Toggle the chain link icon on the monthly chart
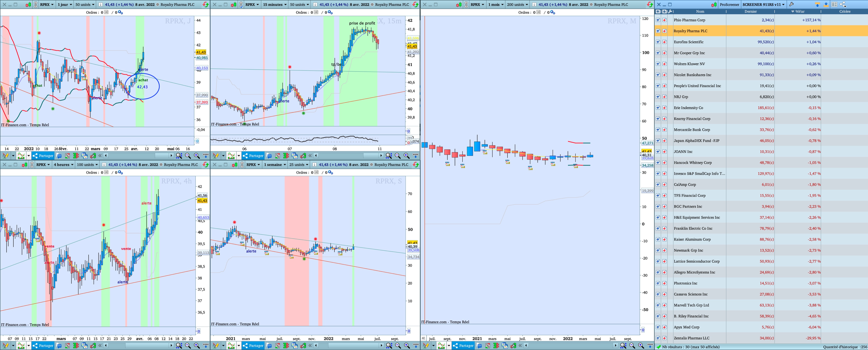Viewport: 868px width, 350px height. pyautogui.click(x=466, y=5)
